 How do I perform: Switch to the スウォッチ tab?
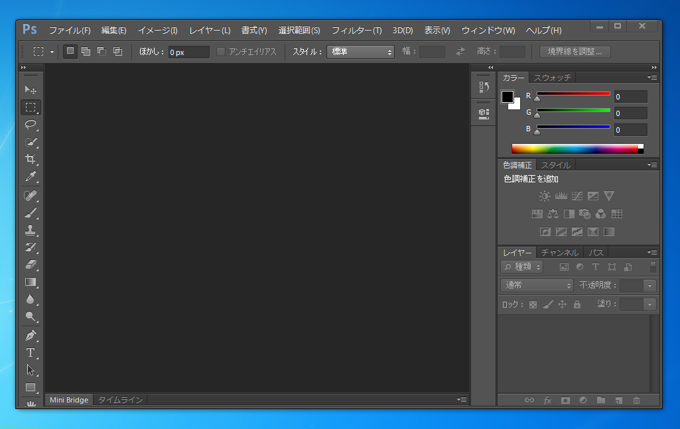[x=552, y=78]
